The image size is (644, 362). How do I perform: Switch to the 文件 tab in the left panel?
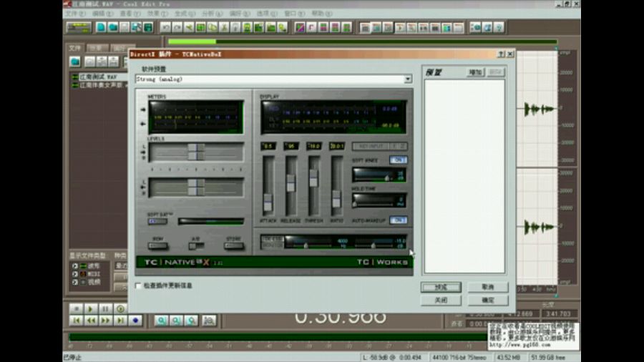click(x=75, y=48)
